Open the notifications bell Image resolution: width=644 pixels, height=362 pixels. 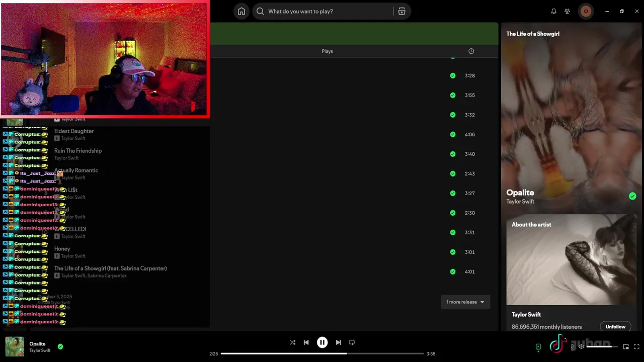point(553,11)
